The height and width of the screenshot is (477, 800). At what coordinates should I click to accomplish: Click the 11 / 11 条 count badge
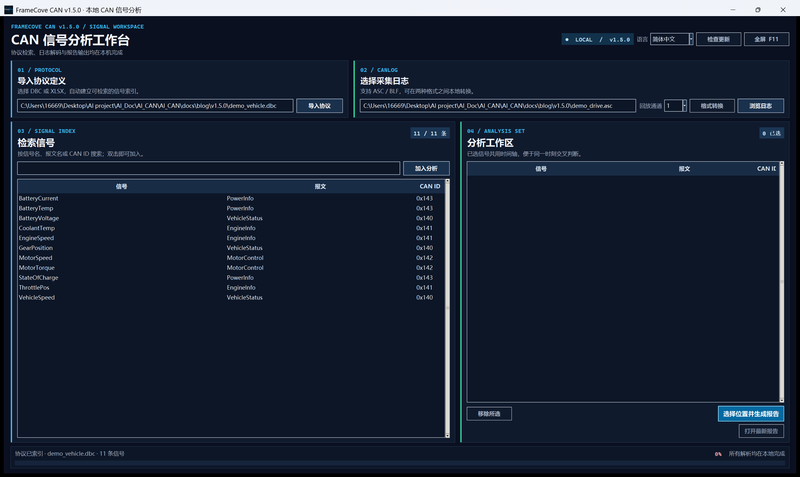[430, 133]
